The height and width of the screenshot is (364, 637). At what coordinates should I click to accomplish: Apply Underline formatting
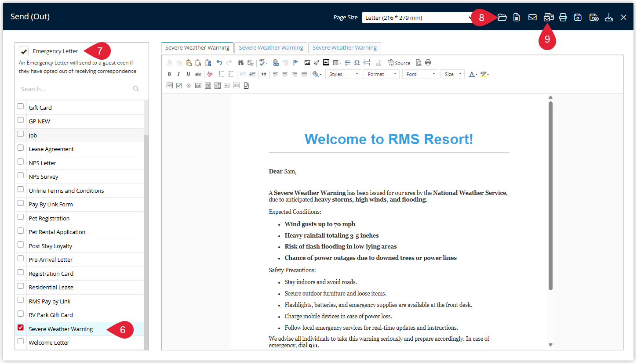(x=188, y=74)
